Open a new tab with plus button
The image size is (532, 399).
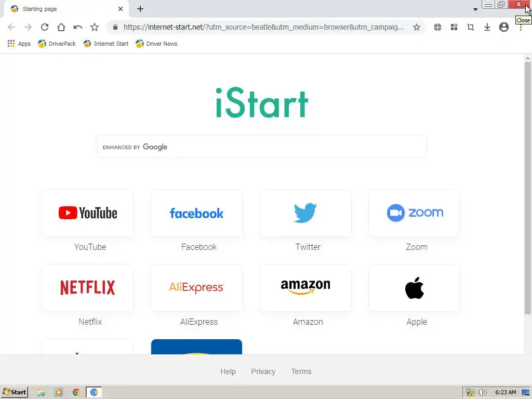pos(140,9)
